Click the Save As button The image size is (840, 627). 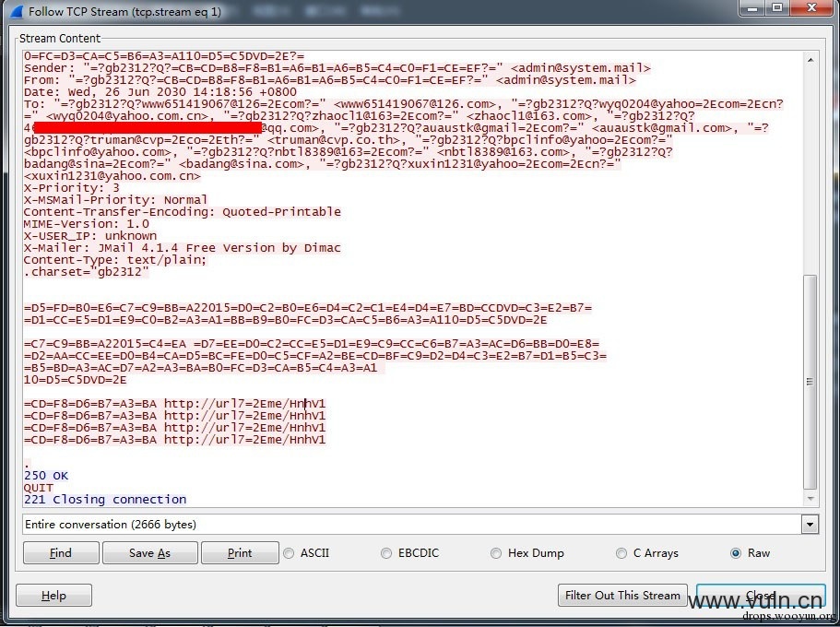pyautogui.click(x=150, y=553)
